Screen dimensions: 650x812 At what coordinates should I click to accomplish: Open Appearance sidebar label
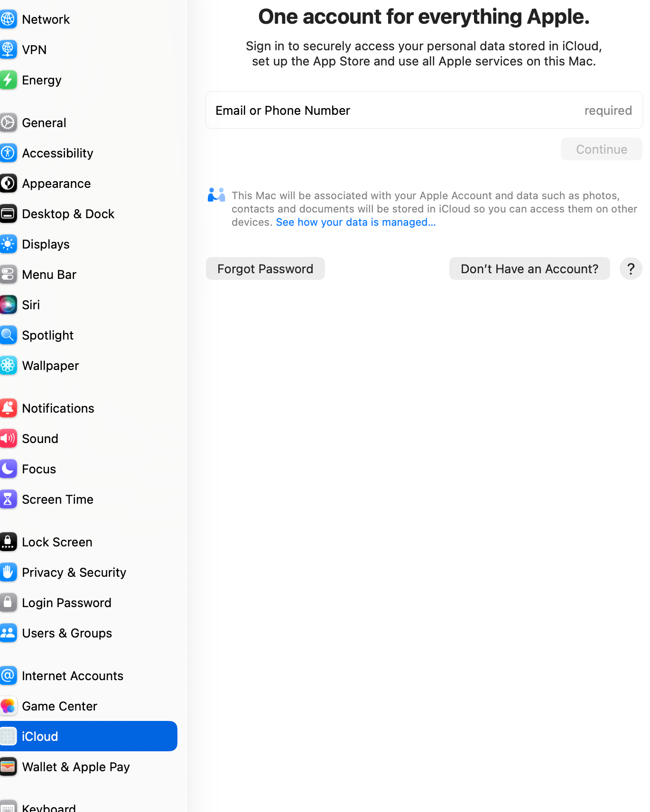coord(56,183)
